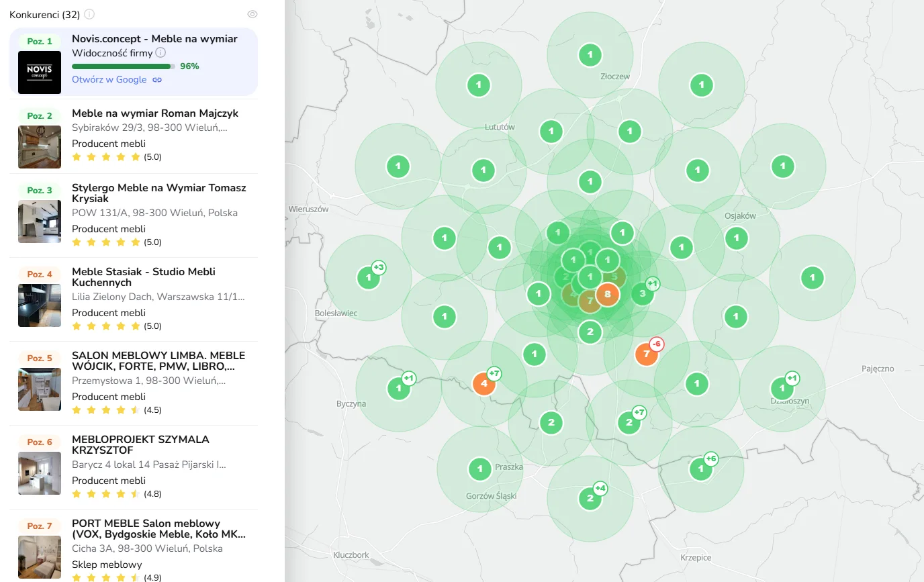This screenshot has width=924, height=582.
Task: Click address Sybiraków 29/3, 98-300 Wieluń
Action: tap(149, 128)
